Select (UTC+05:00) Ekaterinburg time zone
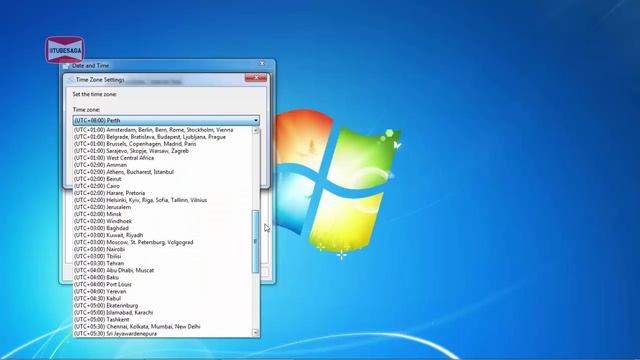This screenshot has height=360, width=640. pyautogui.click(x=163, y=305)
